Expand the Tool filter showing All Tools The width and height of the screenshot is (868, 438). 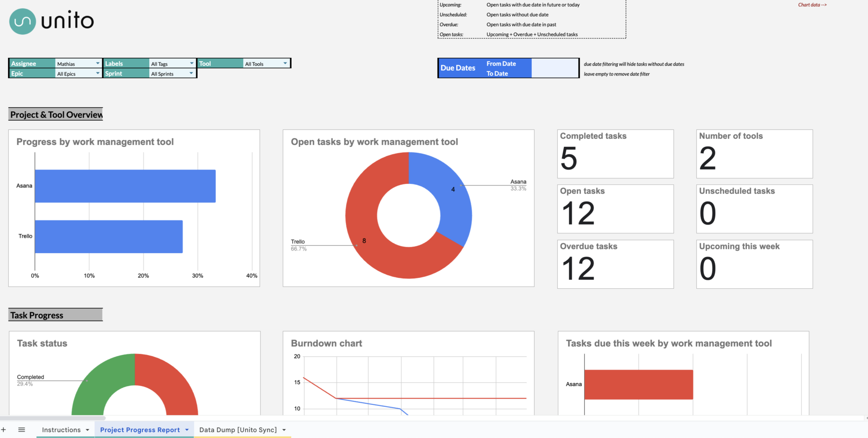285,63
